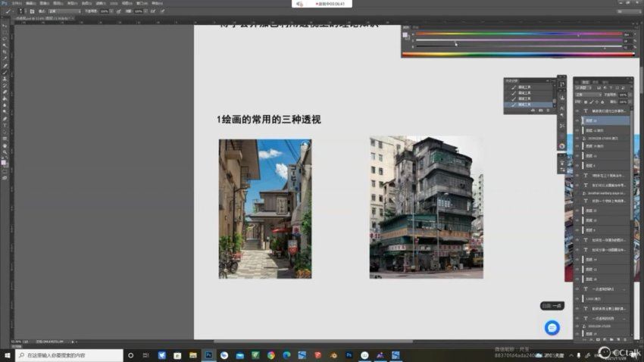Viewport: 644px width, 362px height.
Task: Select the Paint Bucket tool
Action: (x=5, y=98)
